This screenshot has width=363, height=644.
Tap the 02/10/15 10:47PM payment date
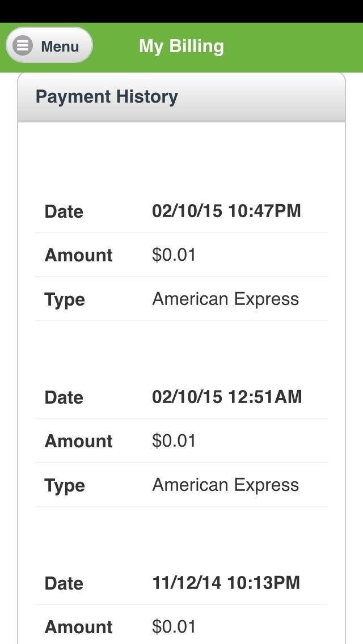pyautogui.click(x=226, y=211)
